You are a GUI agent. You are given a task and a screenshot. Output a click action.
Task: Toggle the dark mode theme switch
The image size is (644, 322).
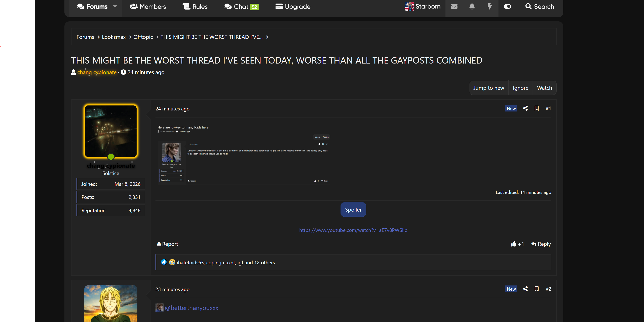[x=507, y=6]
